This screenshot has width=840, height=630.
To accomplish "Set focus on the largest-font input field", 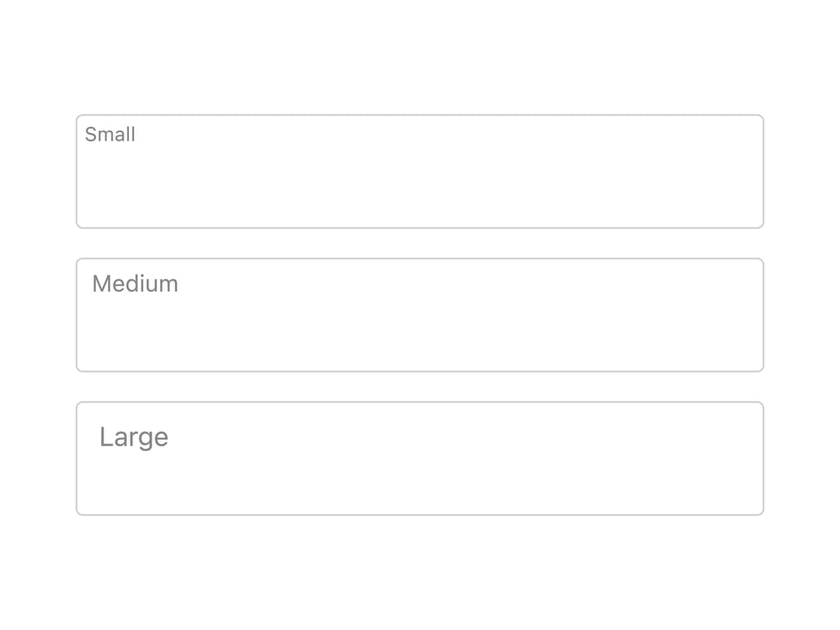I will [x=419, y=459].
